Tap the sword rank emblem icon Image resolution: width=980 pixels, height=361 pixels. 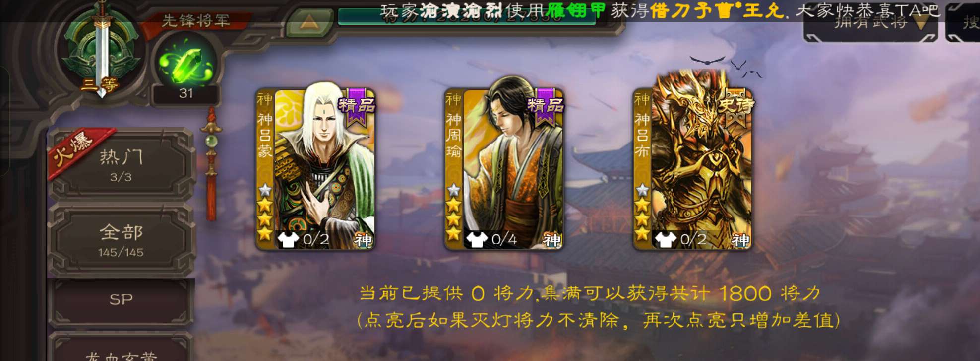102,50
